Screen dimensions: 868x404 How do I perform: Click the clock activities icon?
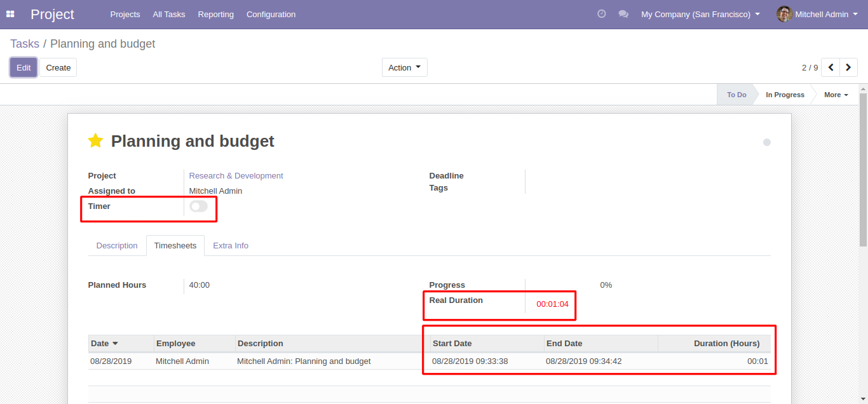pyautogui.click(x=601, y=14)
